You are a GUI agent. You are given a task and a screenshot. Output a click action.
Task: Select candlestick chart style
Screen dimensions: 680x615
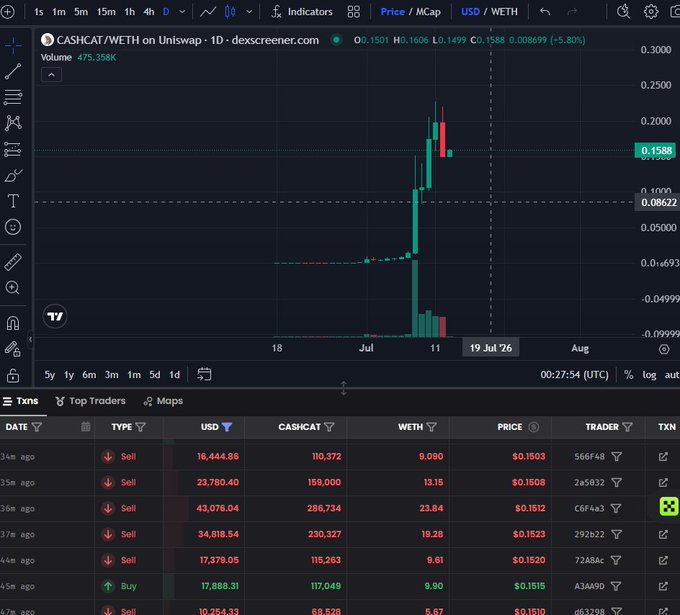[x=230, y=12]
